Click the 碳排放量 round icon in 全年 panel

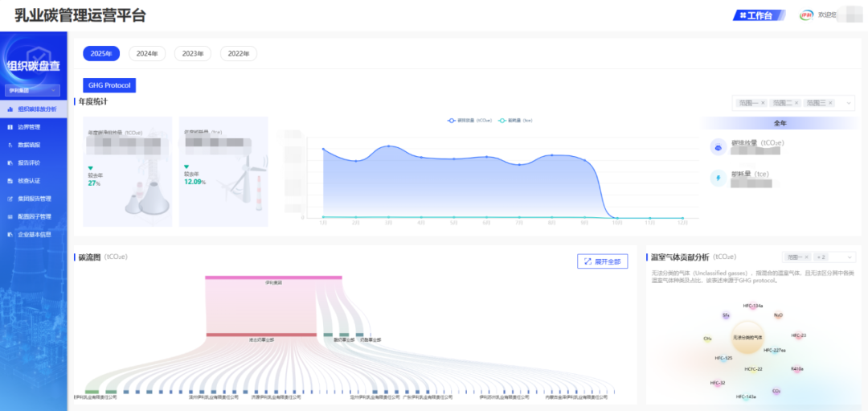point(718,147)
